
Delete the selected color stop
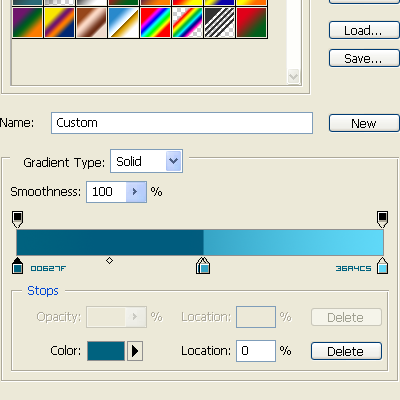(346, 351)
